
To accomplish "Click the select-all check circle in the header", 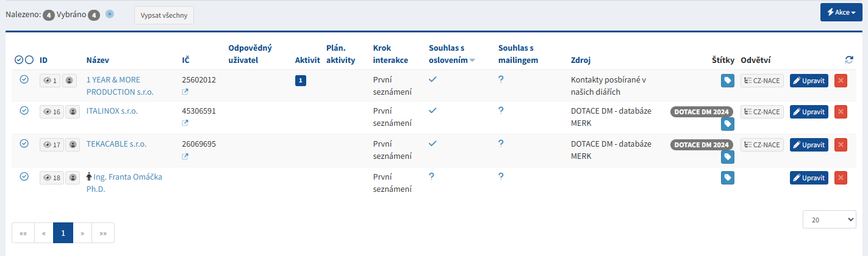I will pyautogui.click(x=19, y=60).
